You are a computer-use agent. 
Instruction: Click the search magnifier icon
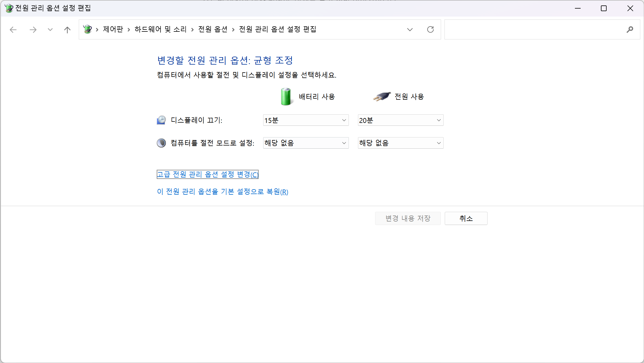(x=630, y=29)
